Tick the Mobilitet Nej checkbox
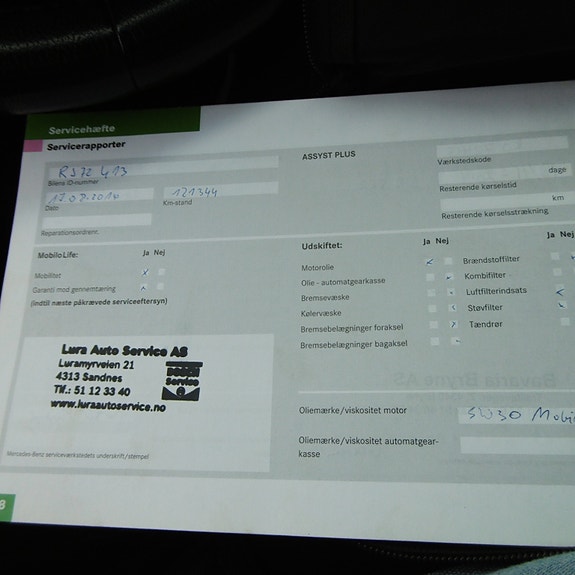 161,272
